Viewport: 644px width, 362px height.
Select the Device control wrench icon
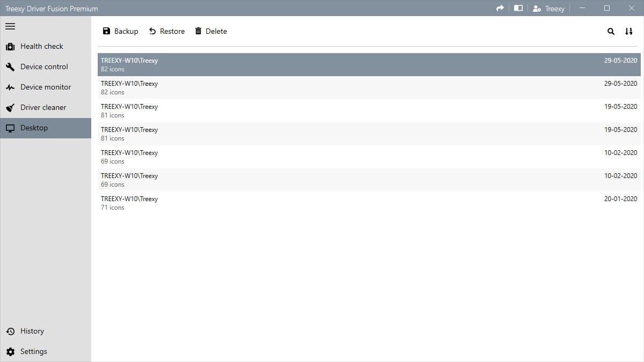pyautogui.click(x=10, y=67)
